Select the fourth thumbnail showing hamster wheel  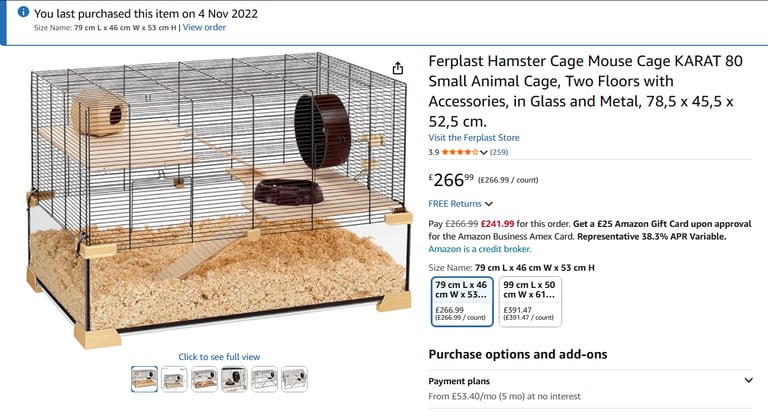tap(234, 379)
